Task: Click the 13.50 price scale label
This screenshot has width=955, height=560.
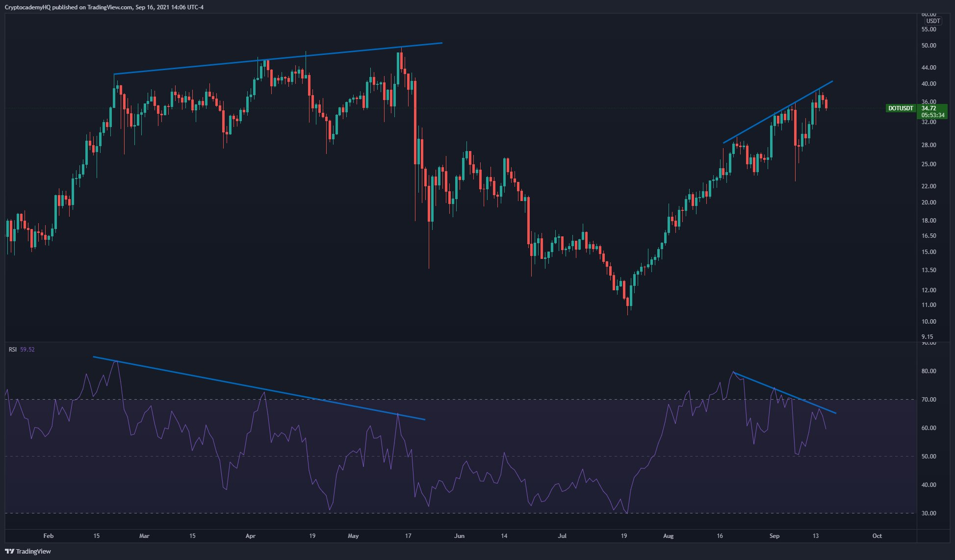Action: (x=929, y=270)
